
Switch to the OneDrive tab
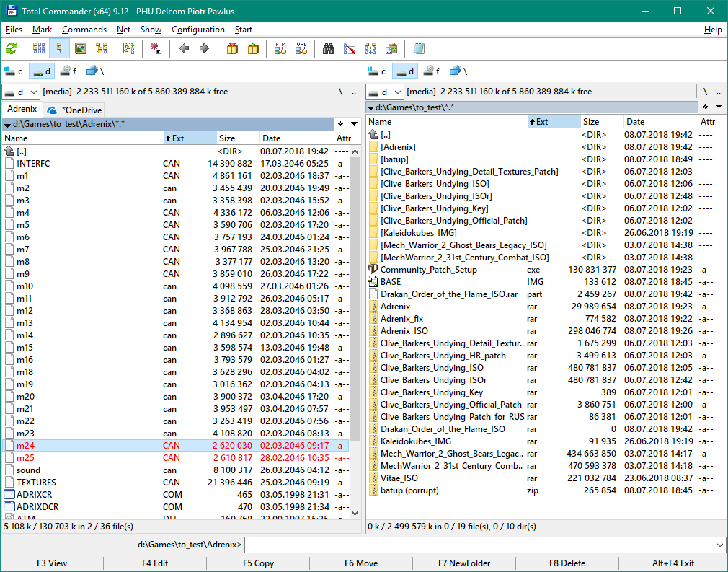74,110
